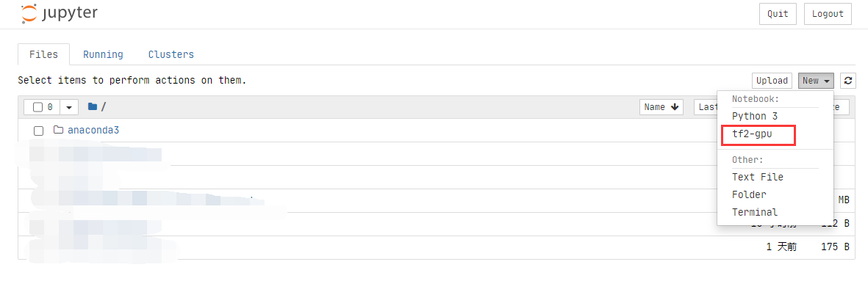Select the Files tab

44,54
